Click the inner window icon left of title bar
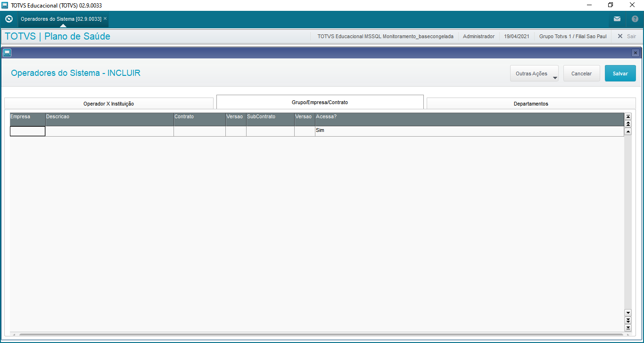644x343 pixels. point(7,53)
